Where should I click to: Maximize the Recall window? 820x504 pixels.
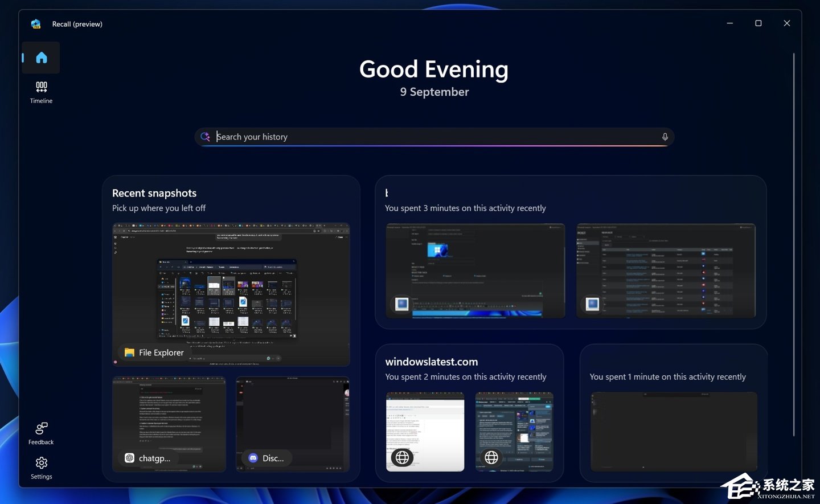[758, 23]
